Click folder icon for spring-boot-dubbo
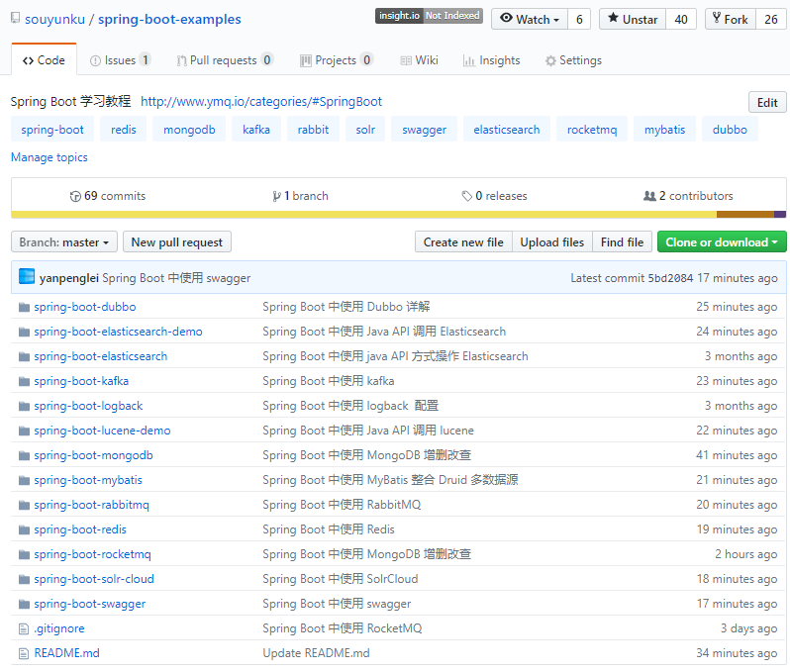 coord(24,307)
